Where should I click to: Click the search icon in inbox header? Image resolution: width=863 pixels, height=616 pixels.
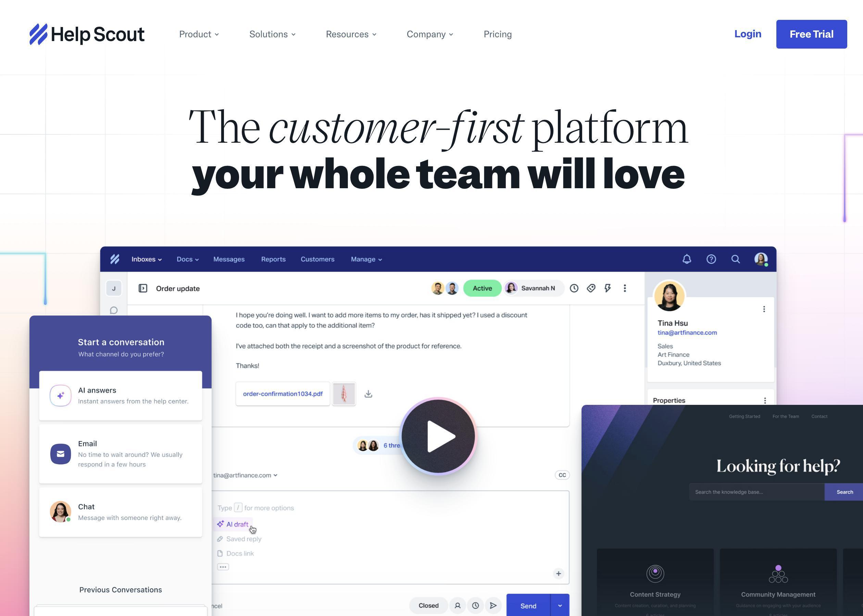(736, 259)
